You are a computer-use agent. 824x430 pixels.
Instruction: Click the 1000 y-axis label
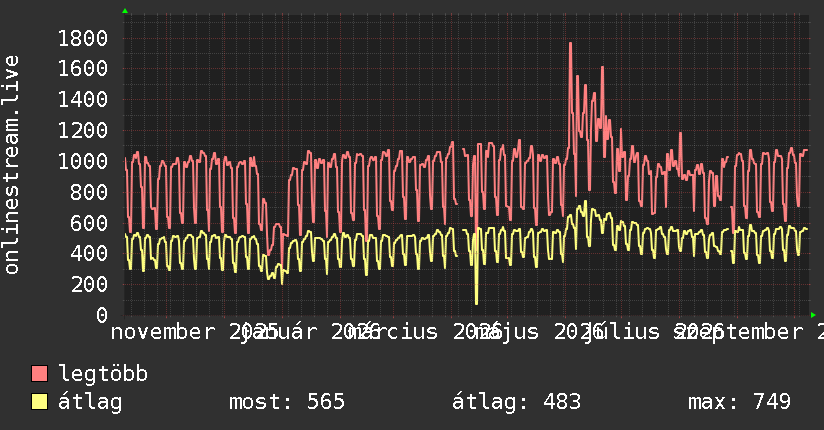(x=83, y=161)
